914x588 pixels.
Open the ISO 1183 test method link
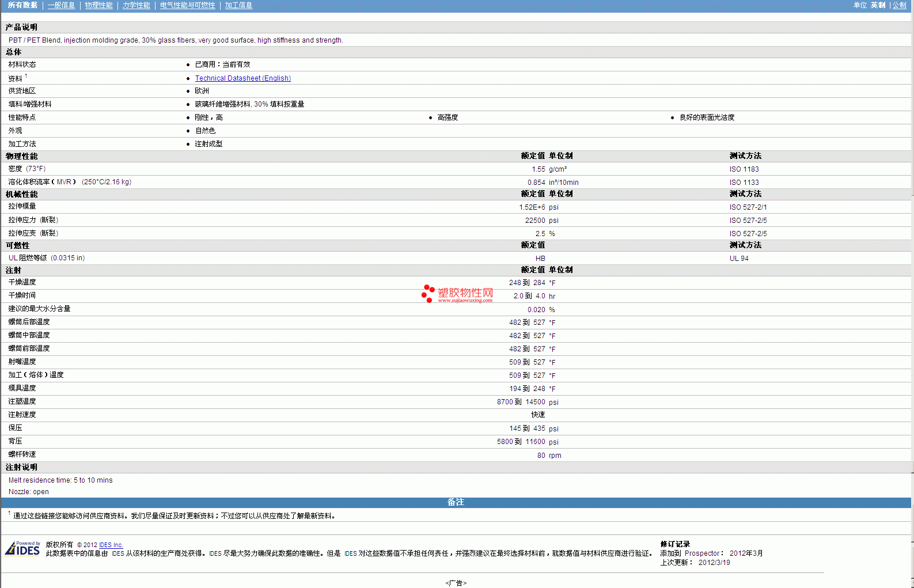(744, 169)
